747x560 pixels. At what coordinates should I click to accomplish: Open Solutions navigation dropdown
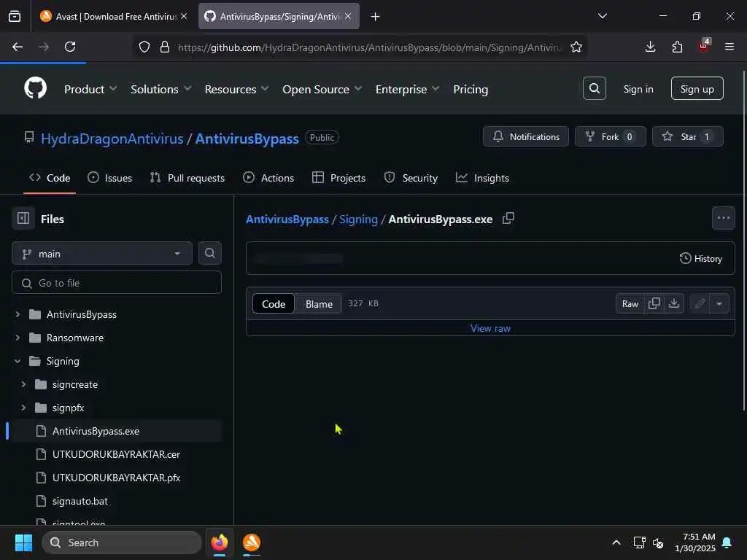point(161,89)
